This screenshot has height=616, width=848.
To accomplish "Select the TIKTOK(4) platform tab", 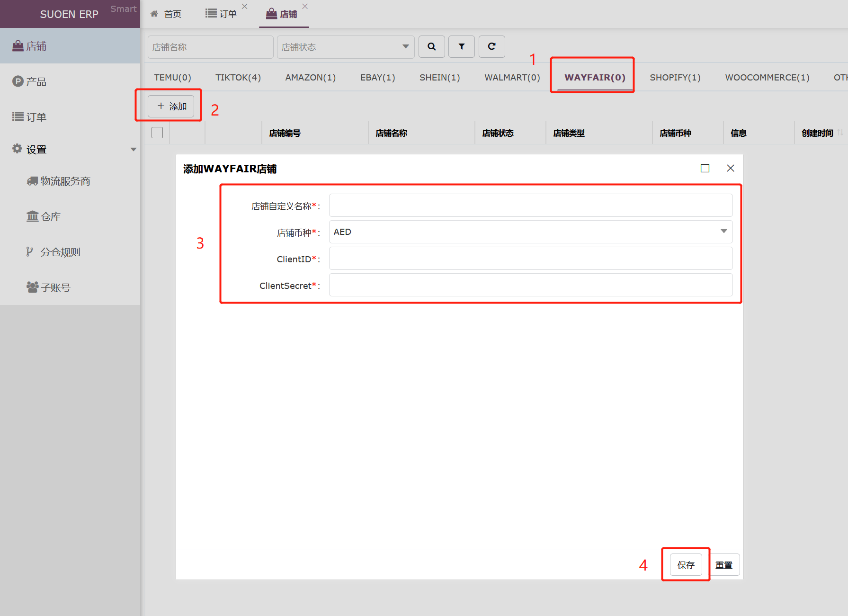I will [x=238, y=77].
